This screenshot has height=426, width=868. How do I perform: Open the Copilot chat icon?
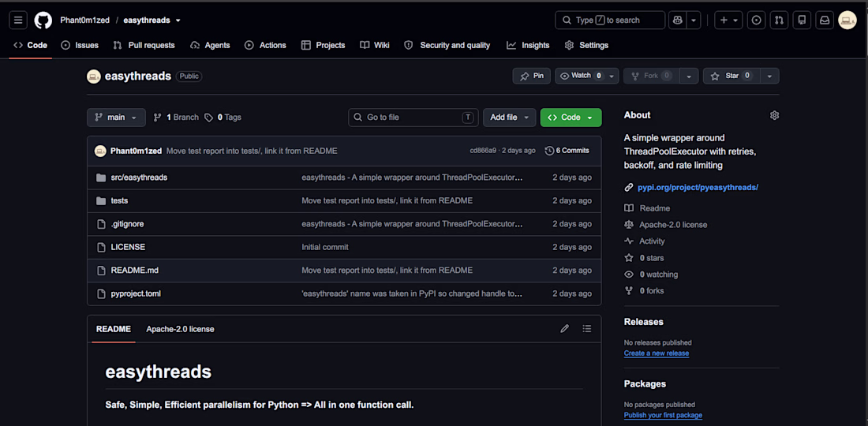[x=677, y=21]
